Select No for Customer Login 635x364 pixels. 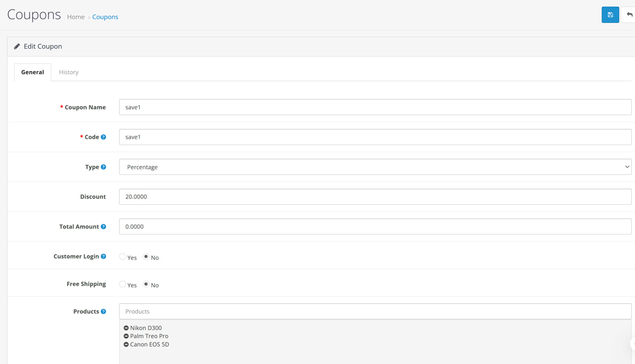[x=146, y=257]
